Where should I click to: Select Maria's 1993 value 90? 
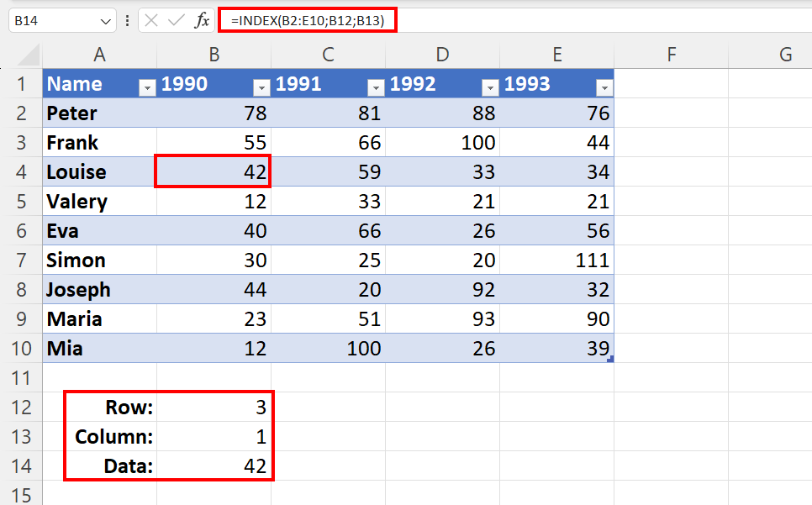coord(556,318)
